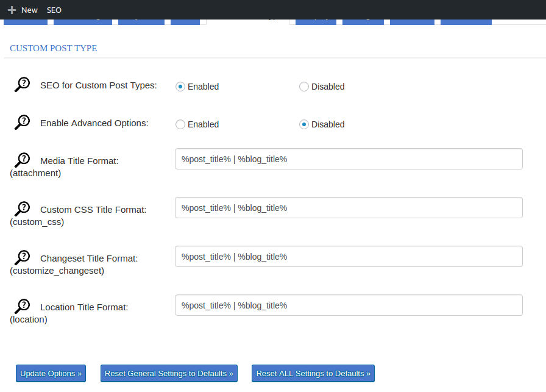Enable the Advanced Options setting

point(180,124)
